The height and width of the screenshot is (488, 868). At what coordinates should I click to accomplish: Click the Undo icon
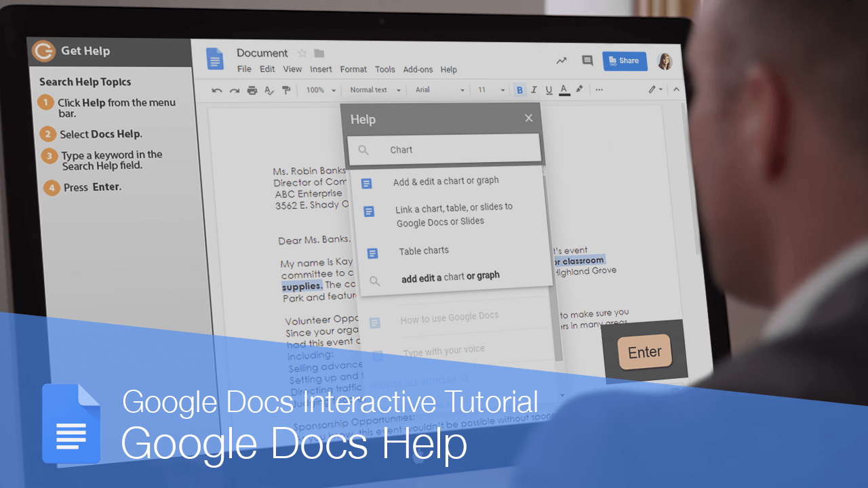[216, 89]
